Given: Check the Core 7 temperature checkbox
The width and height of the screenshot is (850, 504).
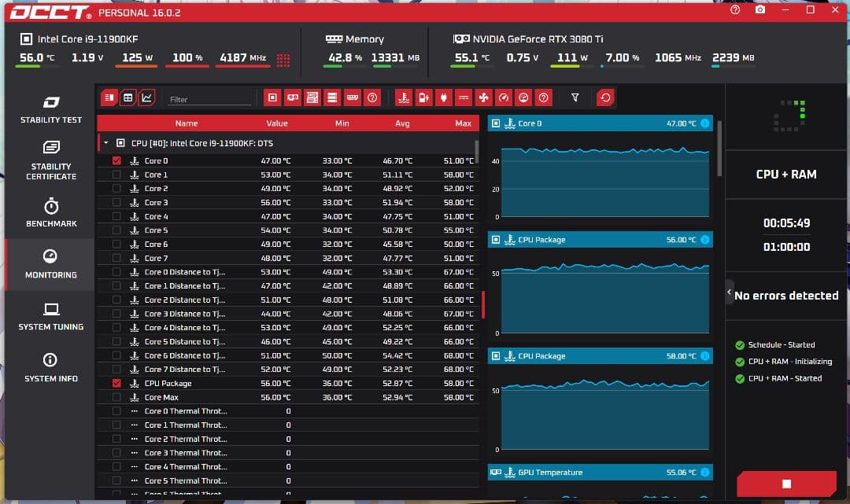Looking at the screenshot, I should click(x=116, y=258).
